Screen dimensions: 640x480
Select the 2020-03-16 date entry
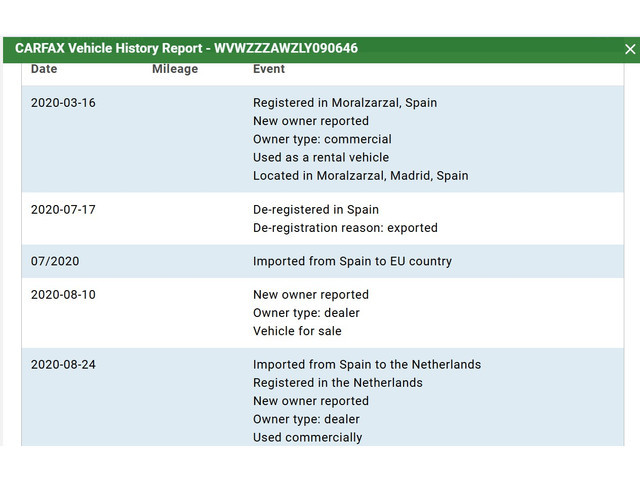tap(63, 103)
